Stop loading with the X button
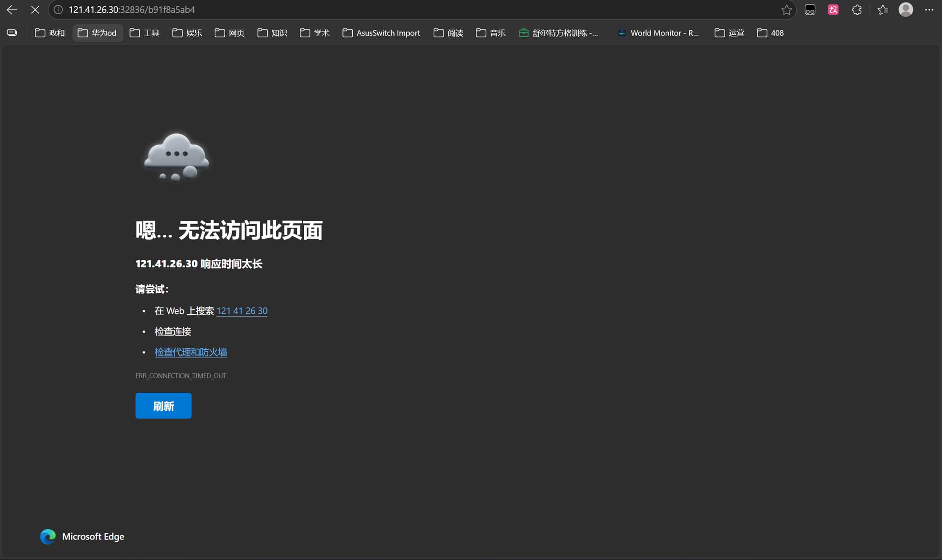 (35, 10)
